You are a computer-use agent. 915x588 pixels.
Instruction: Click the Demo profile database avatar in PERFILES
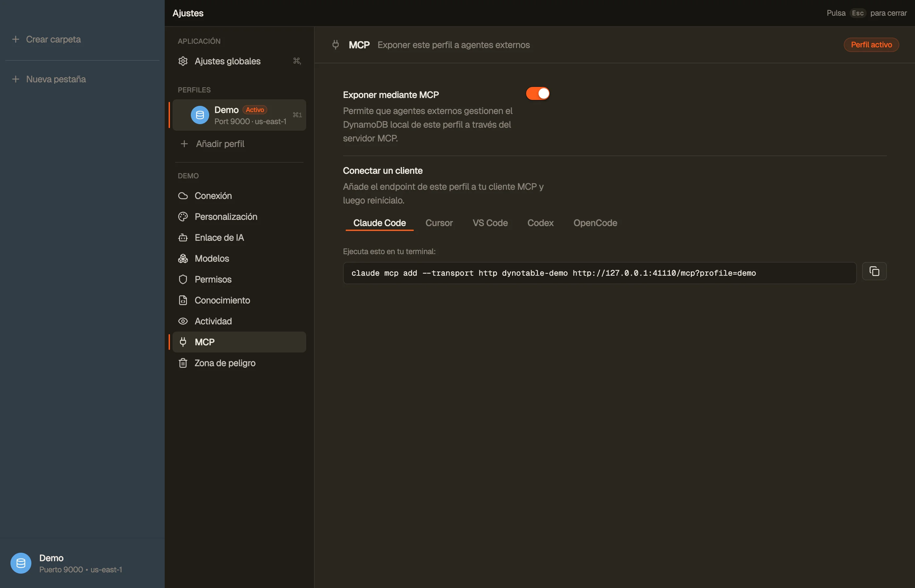[x=200, y=115]
